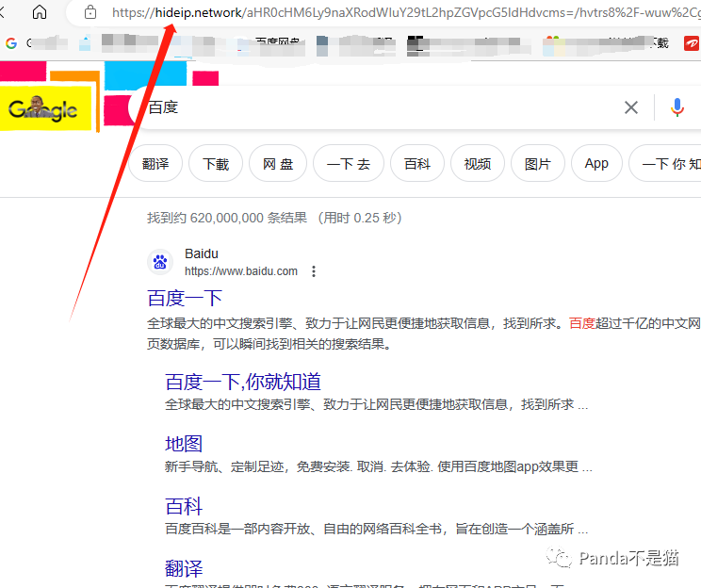Image resolution: width=701 pixels, height=588 pixels.
Task: Select the App filter chip
Action: (x=596, y=164)
